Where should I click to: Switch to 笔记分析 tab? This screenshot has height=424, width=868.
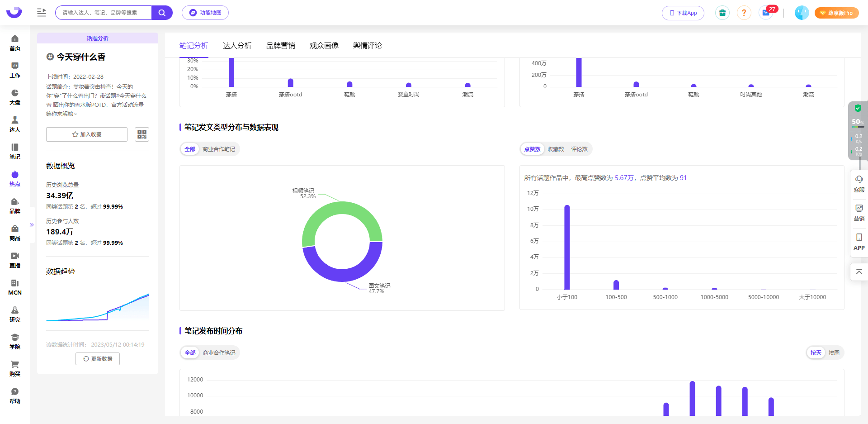point(194,46)
